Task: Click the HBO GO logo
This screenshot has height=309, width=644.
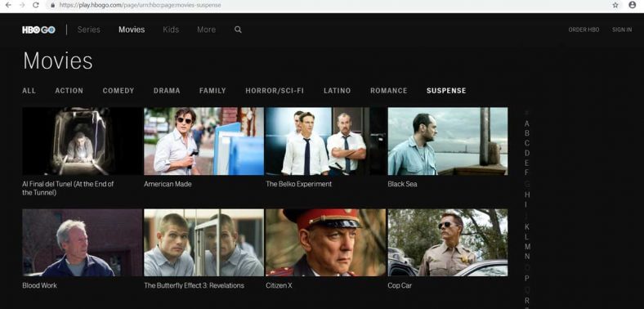Action: click(38, 29)
